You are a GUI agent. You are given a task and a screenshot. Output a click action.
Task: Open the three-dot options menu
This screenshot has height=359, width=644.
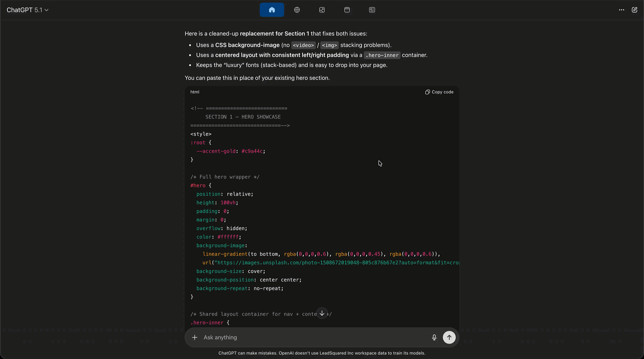tap(622, 10)
